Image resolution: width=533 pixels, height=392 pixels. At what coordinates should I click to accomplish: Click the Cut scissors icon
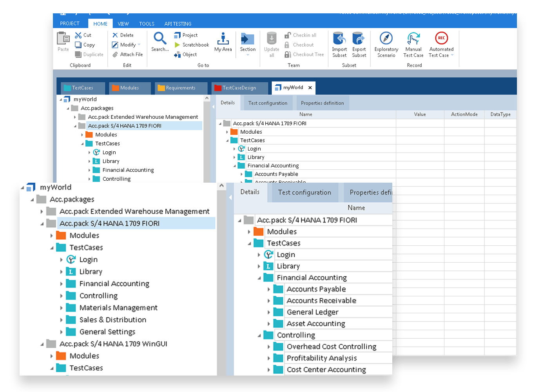78,35
